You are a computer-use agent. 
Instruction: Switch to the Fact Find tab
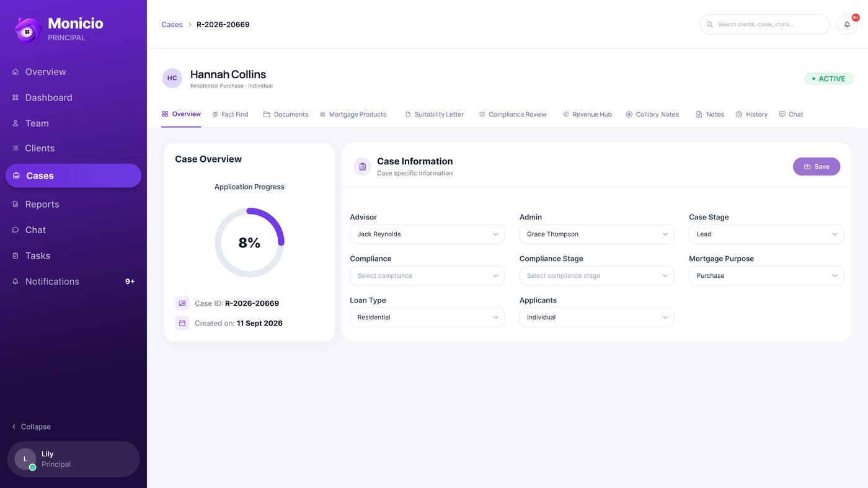click(x=230, y=114)
